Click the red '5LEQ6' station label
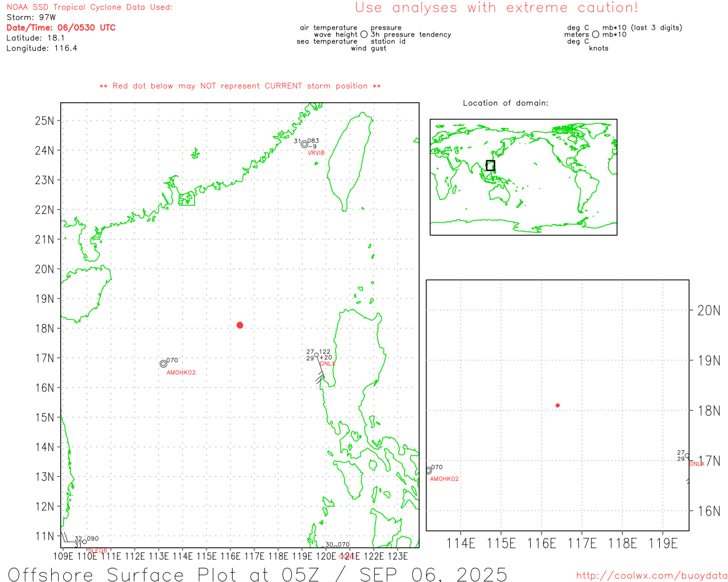 (x=97, y=551)
